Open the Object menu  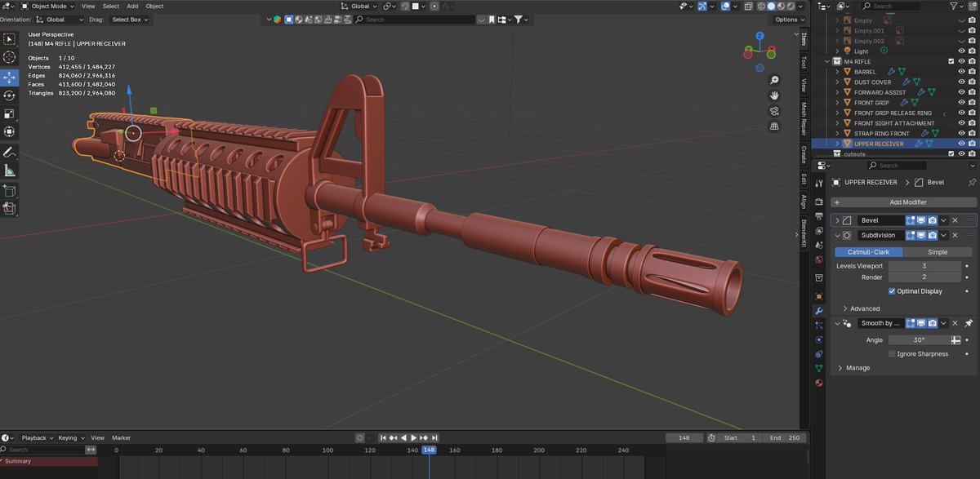point(154,6)
